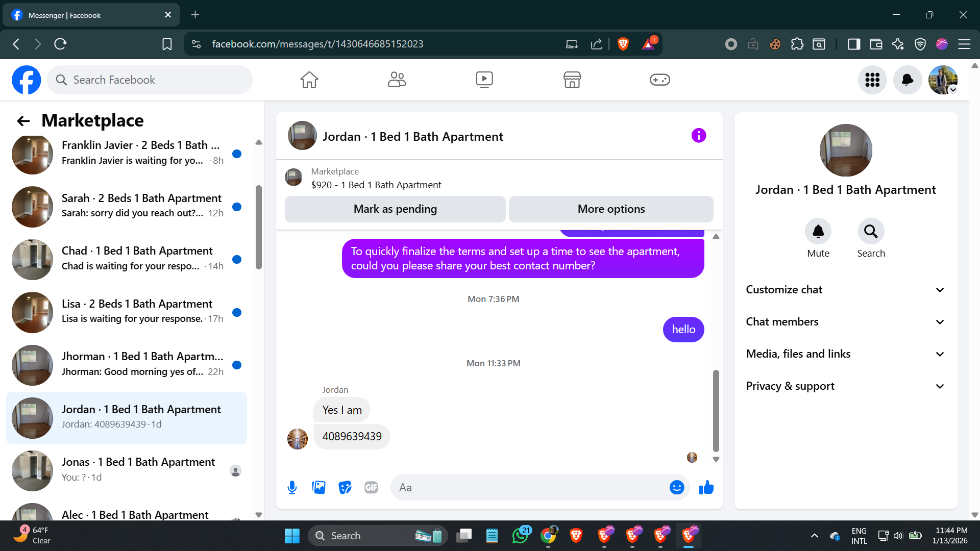The height and width of the screenshot is (551, 980).
Task: Toggle Brave Shields lion icon
Action: (x=623, y=44)
